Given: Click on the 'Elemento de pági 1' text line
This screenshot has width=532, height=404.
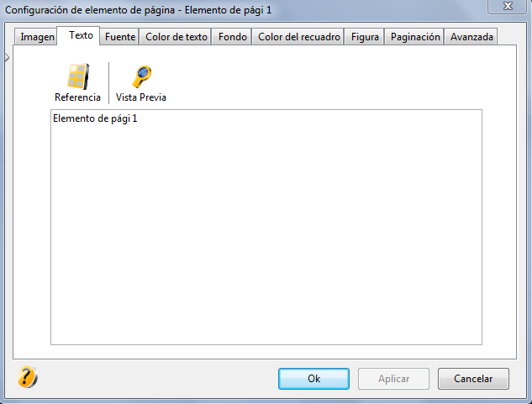Looking at the screenshot, I should pyautogui.click(x=95, y=118).
